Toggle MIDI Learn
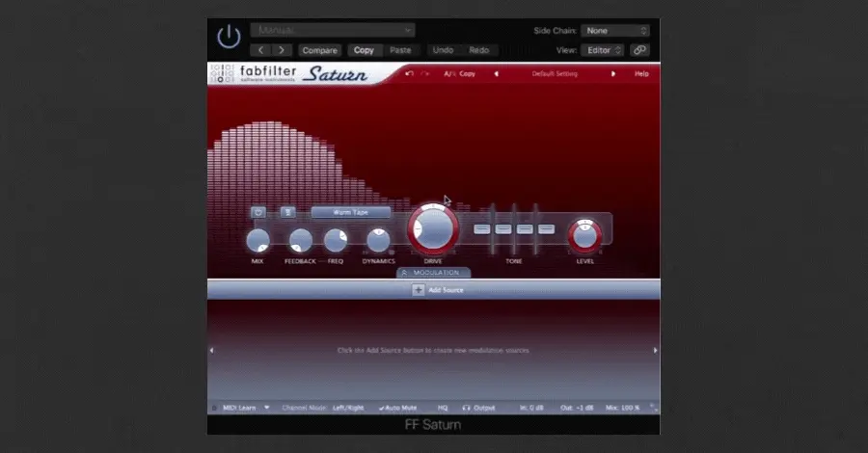 [239, 408]
